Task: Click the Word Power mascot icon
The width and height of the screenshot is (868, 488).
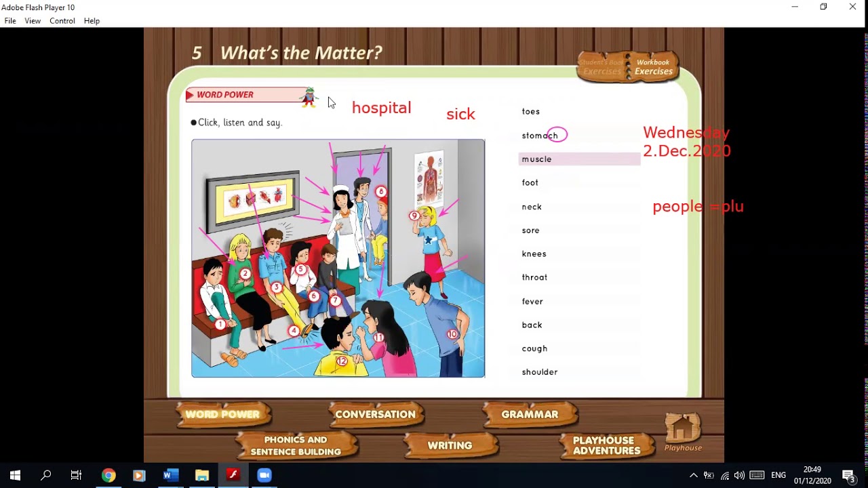Action: click(x=309, y=97)
